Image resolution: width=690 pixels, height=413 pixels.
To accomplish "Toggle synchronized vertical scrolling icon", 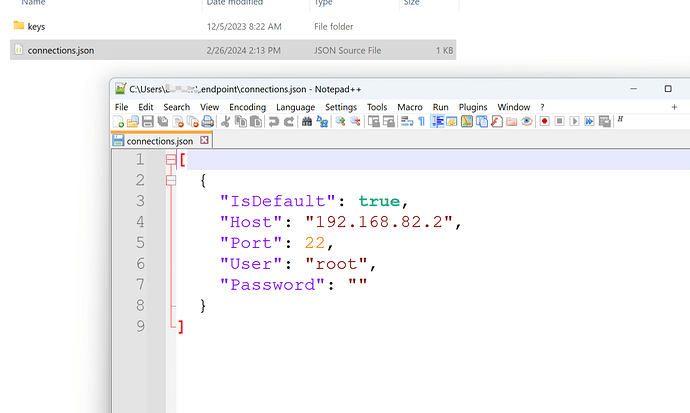I will coord(374,121).
